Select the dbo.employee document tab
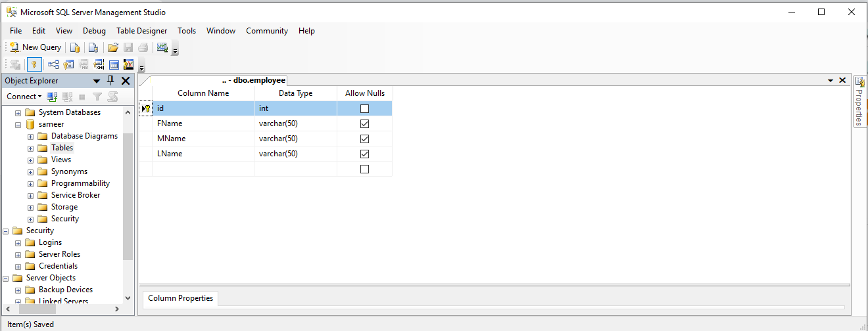The image size is (868, 331). (253, 80)
